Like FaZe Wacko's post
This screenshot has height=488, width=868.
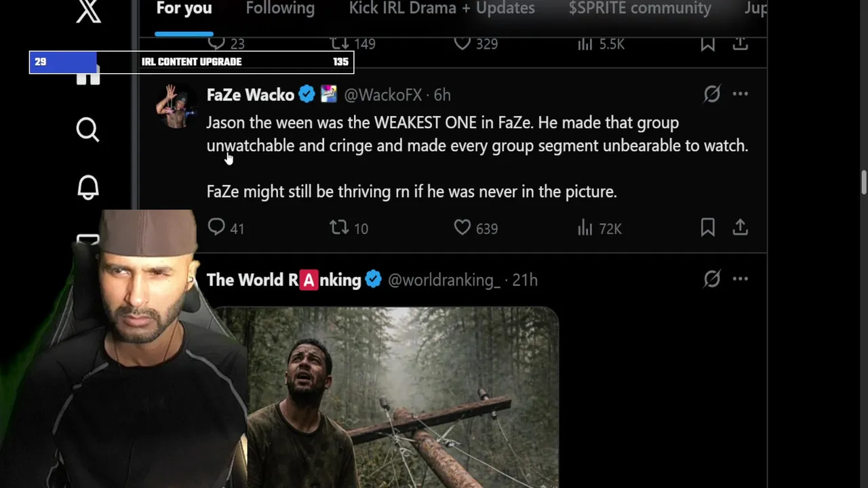pyautogui.click(x=475, y=228)
